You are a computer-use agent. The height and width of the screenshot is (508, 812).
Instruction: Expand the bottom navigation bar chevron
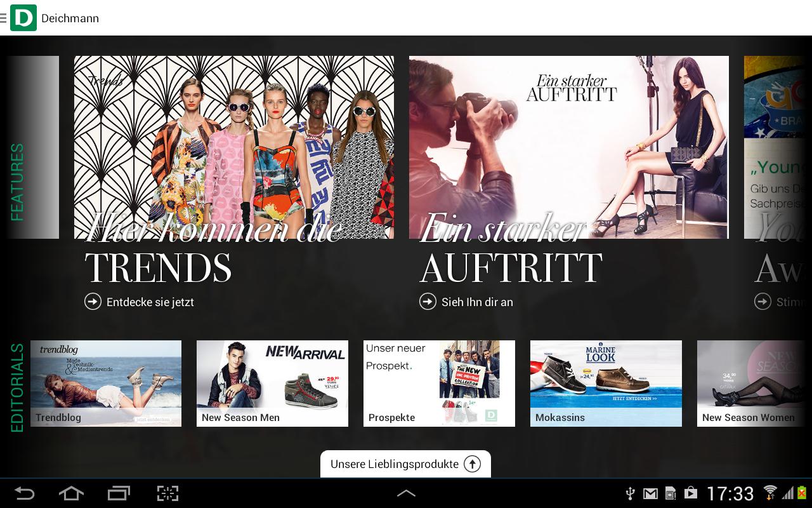point(406,493)
